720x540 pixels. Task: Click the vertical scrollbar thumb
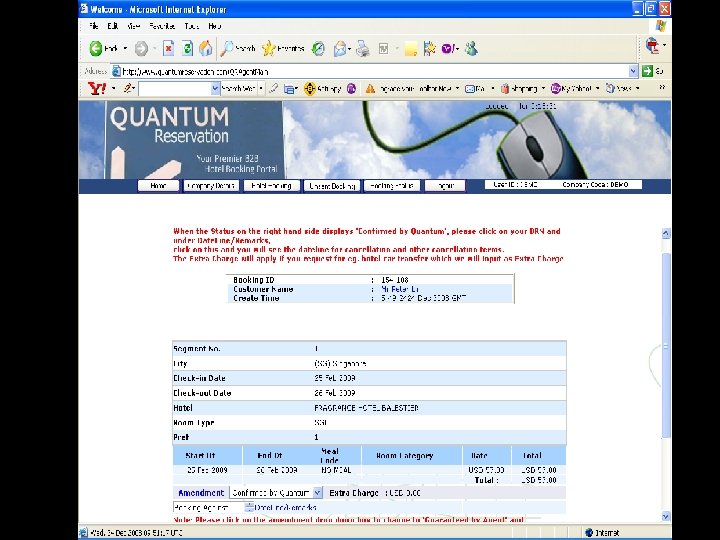pos(666,344)
